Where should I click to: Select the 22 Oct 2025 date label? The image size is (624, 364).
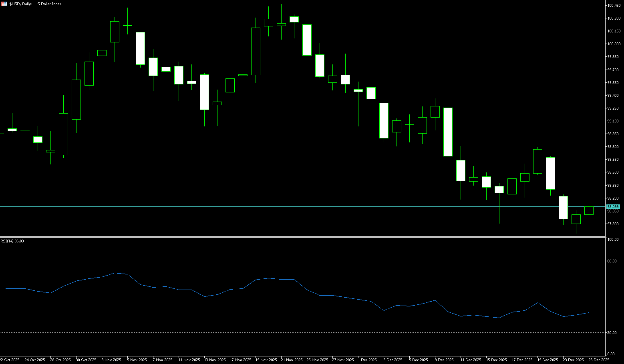click(10, 360)
